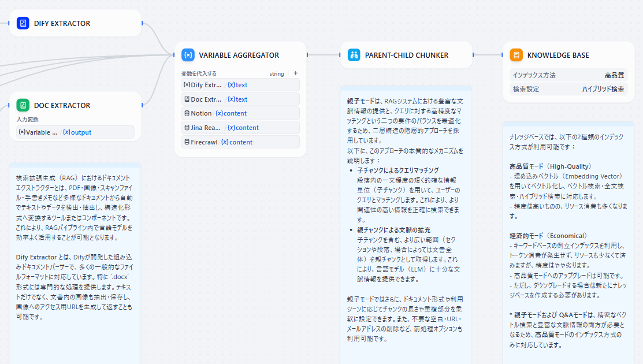Click the Variable Aggregator output connector handle
The height and width of the screenshot is (364, 643).
pos(307,55)
